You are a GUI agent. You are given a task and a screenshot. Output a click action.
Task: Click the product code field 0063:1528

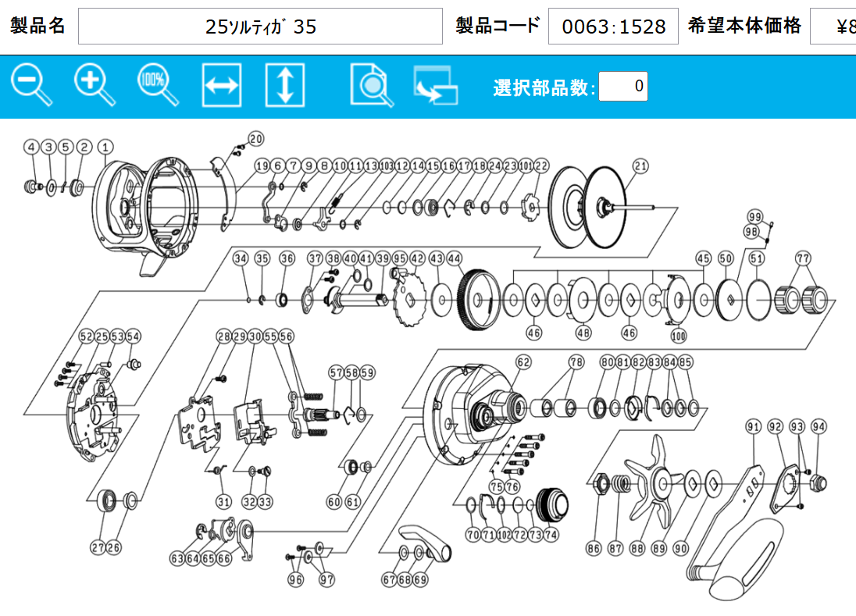[613, 27]
